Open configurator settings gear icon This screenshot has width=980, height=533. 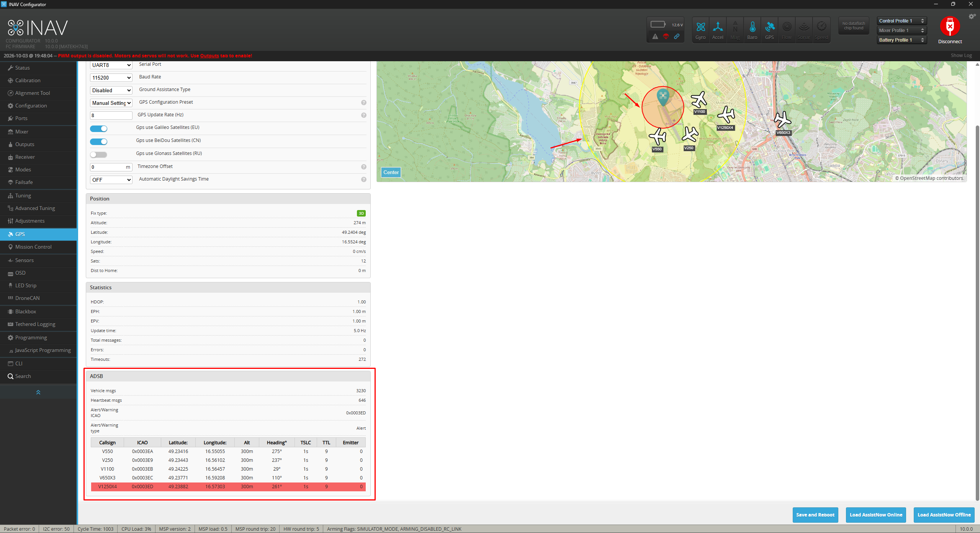click(972, 16)
